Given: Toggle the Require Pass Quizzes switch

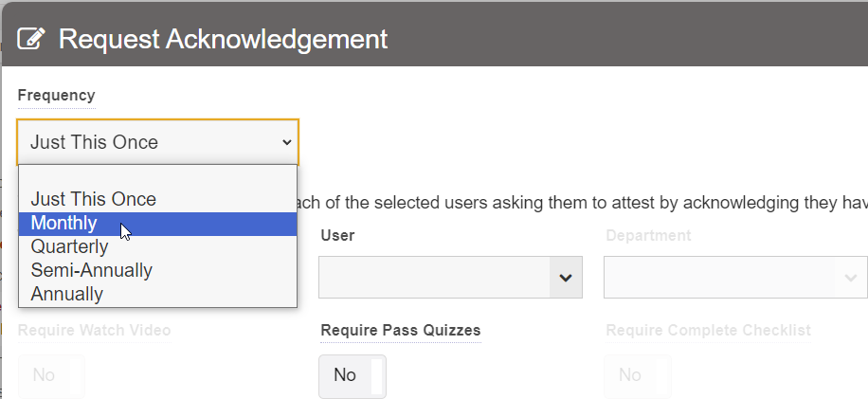Looking at the screenshot, I should click(352, 375).
